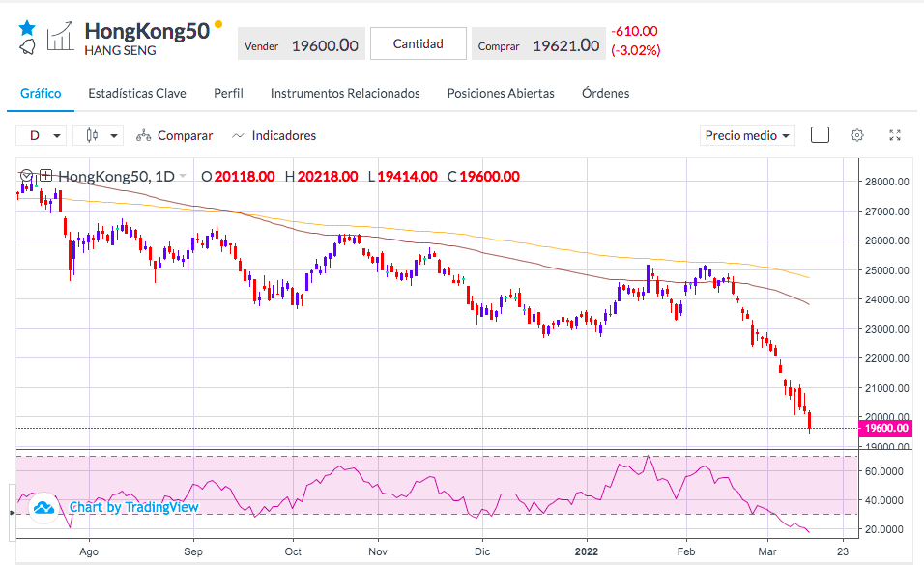Click the 2022 label on time axis
The height and width of the screenshot is (565, 924).
pos(587,551)
